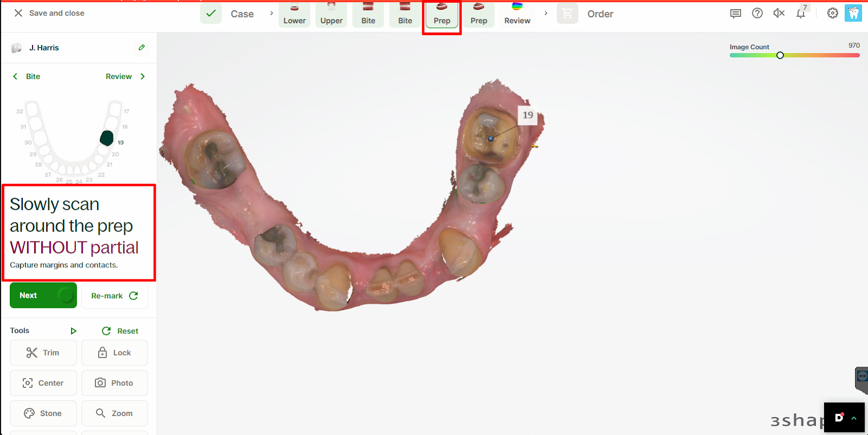The height and width of the screenshot is (435, 868).
Task: Toggle the Stone color mode
Action: point(43,413)
